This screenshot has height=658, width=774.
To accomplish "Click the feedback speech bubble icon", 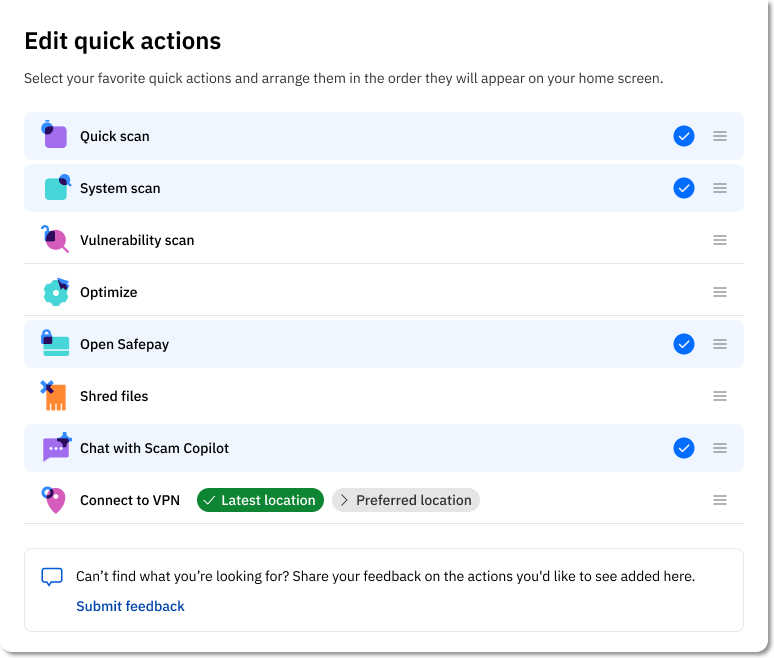I will [x=52, y=577].
